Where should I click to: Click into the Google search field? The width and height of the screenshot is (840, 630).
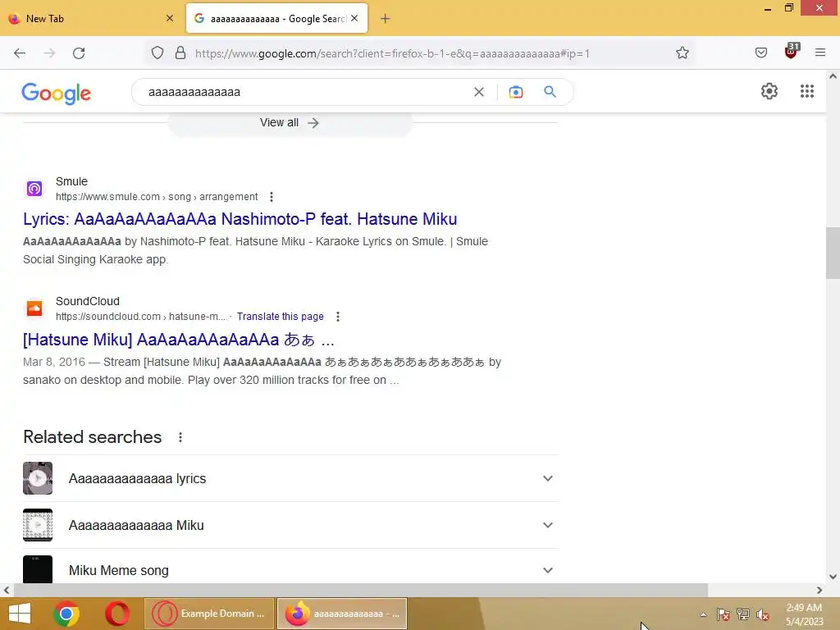[305, 92]
